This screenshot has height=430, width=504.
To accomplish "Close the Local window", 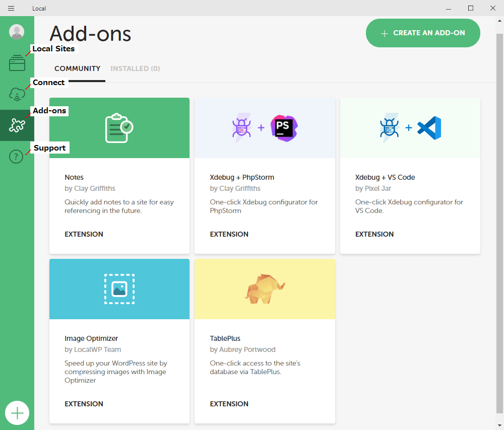I will [493, 9].
